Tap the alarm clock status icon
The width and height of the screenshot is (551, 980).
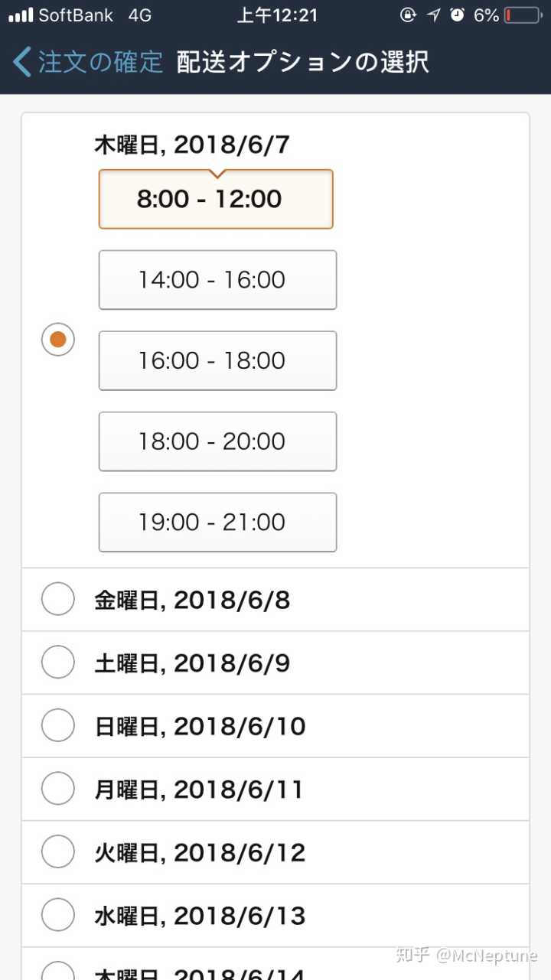coord(458,15)
